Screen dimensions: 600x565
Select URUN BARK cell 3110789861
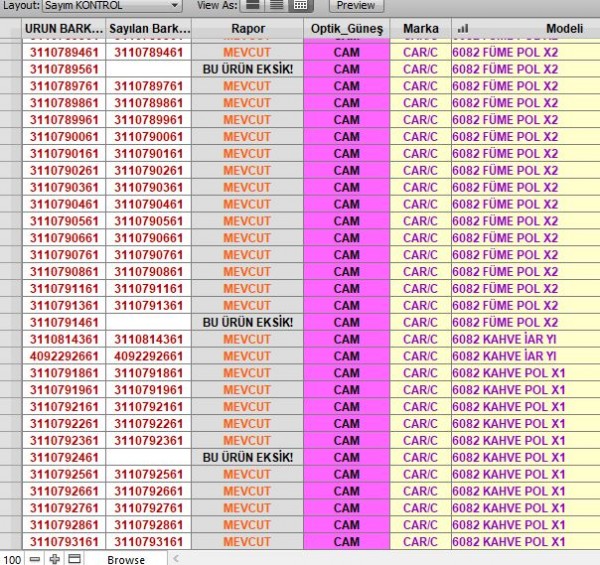click(64, 103)
